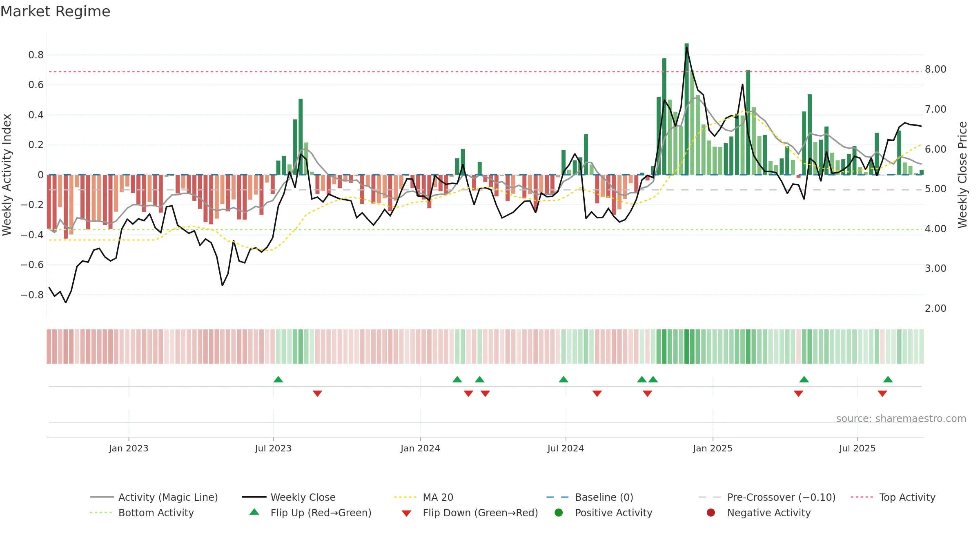Click the Negative Activity legend label
980x551 pixels.
[769, 513]
